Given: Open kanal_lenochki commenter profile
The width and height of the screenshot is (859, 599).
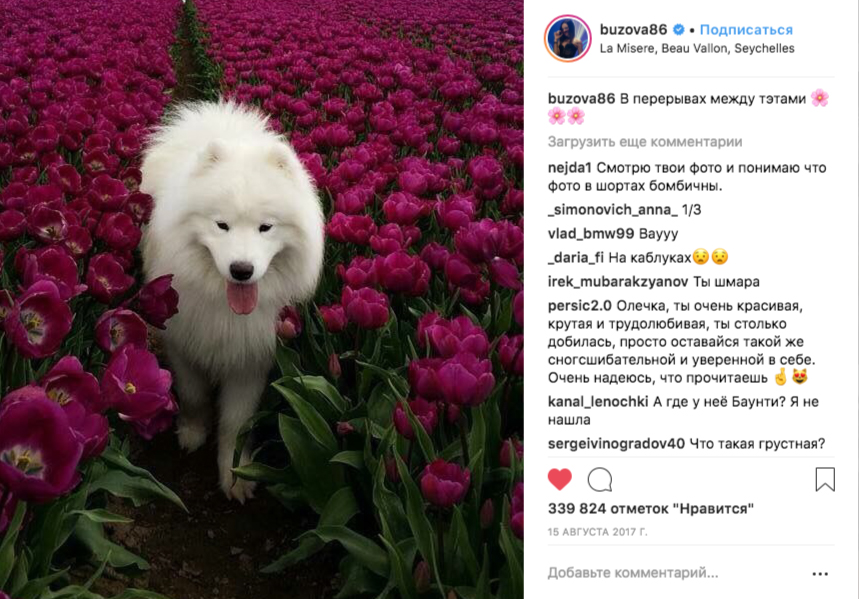Looking at the screenshot, I should [598, 402].
